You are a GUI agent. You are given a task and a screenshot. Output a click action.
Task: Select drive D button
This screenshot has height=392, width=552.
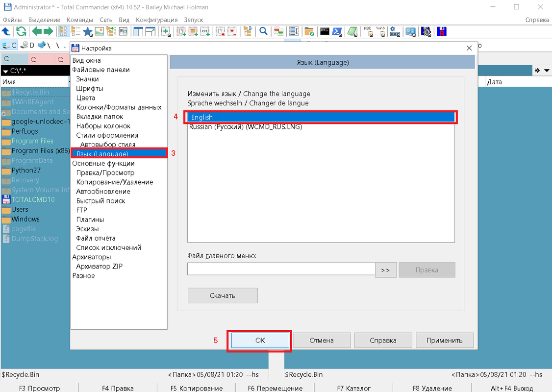27,46
